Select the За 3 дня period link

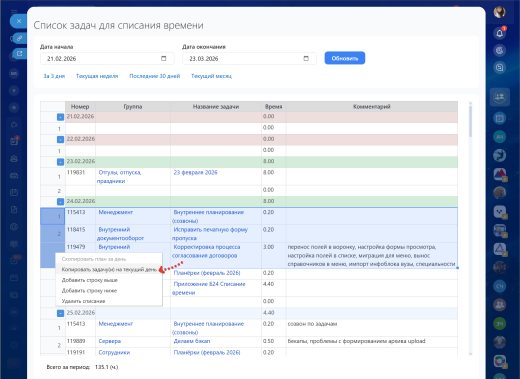pyautogui.click(x=54, y=76)
